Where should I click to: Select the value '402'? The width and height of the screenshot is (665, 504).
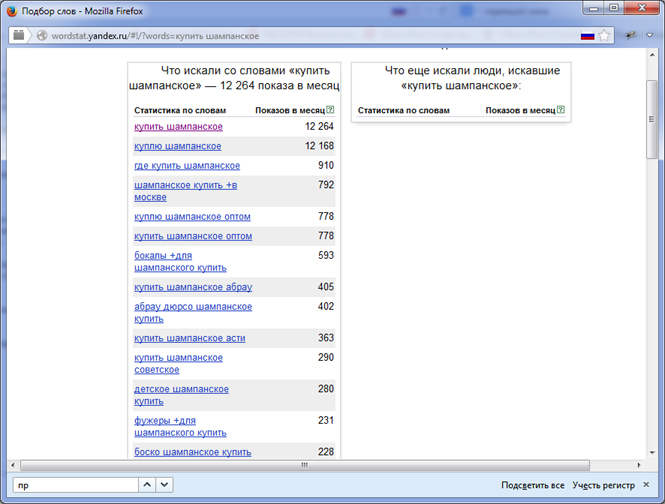pos(326,306)
